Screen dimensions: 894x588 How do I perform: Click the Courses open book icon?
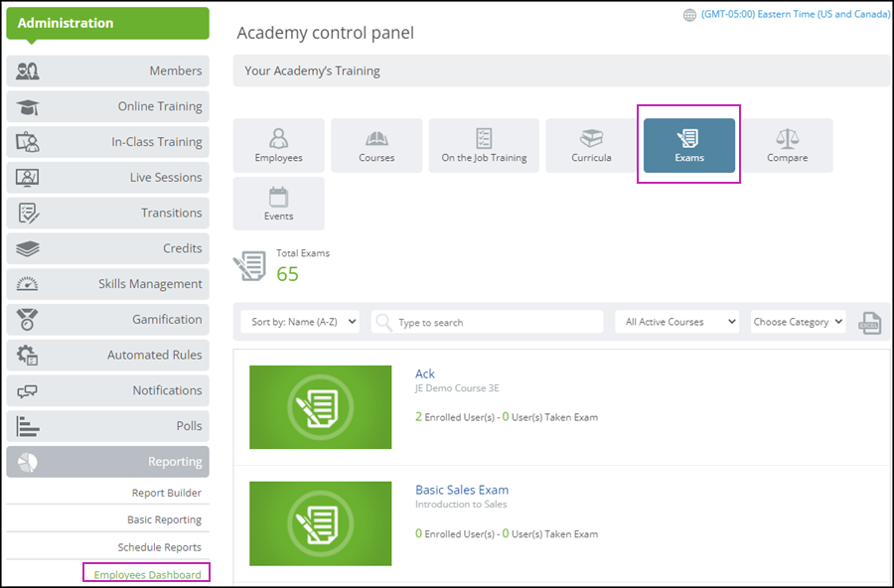click(x=376, y=138)
